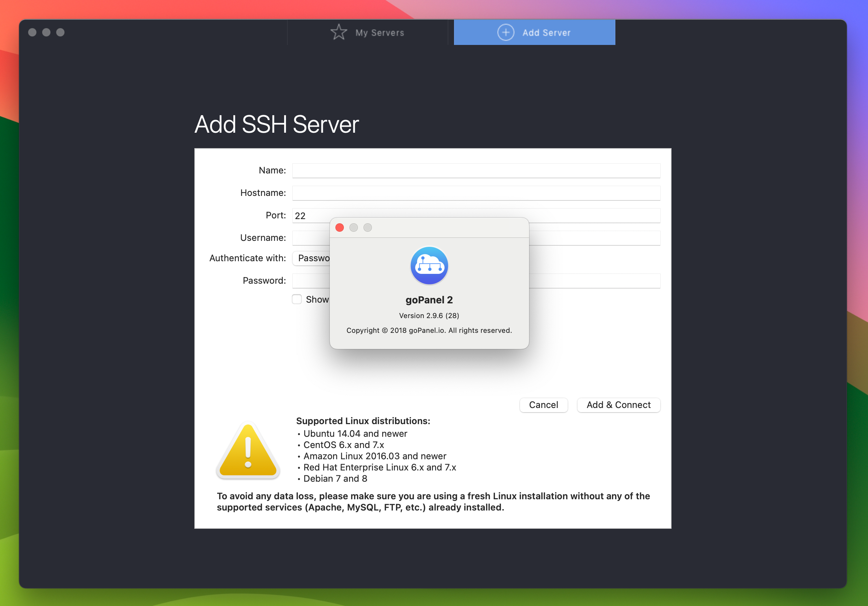The width and height of the screenshot is (868, 606).
Task: Click the Hostname input field
Action: pos(476,192)
